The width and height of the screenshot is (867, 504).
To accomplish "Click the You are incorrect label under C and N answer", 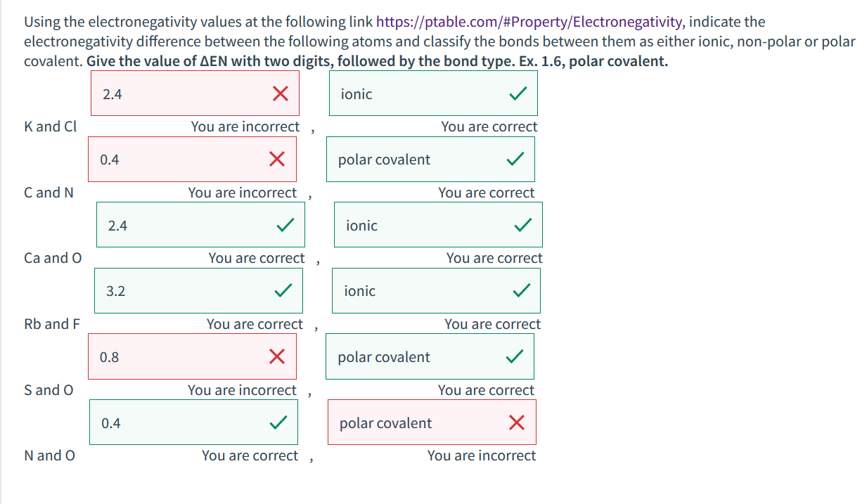I will click(x=243, y=192).
